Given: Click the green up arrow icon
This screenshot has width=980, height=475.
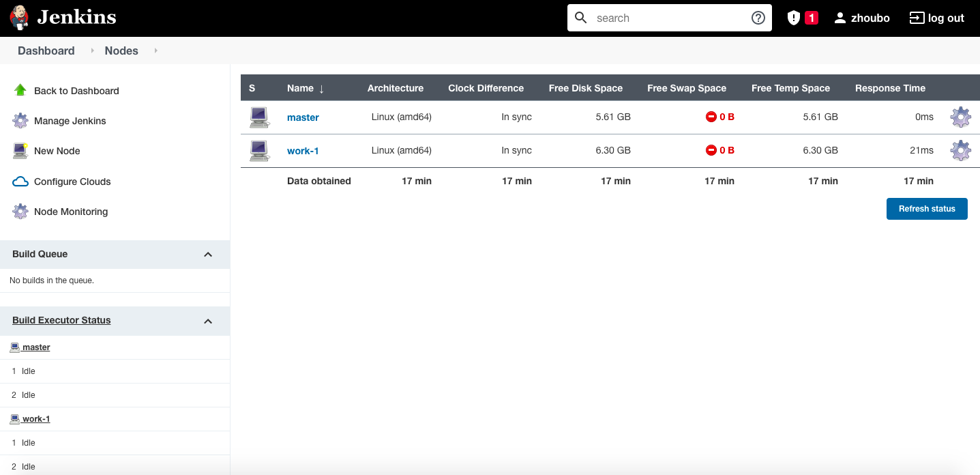Looking at the screenshot, I should (20, 90).
